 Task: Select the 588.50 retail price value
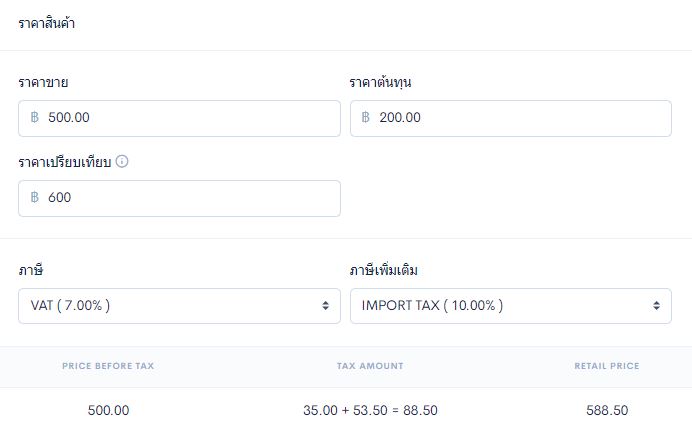point(607,410)
